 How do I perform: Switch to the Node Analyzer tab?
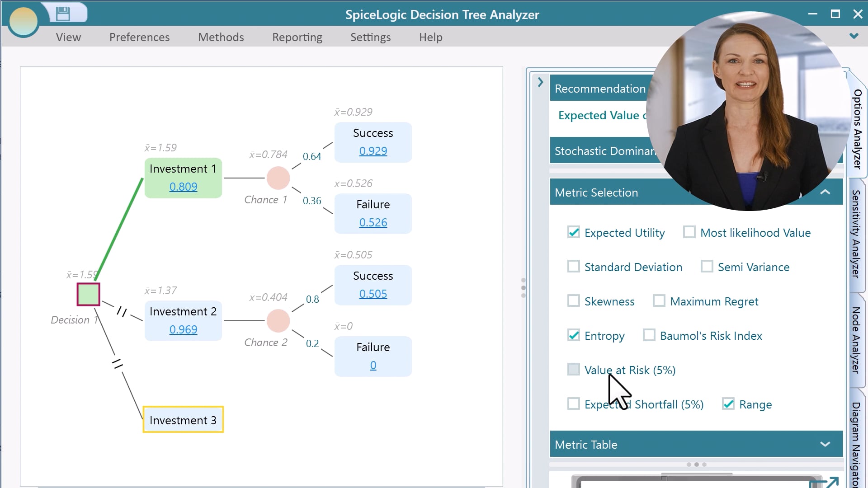click(856, 340)
